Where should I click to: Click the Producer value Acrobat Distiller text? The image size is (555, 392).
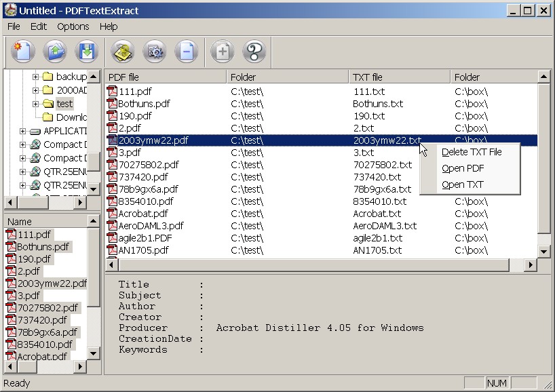(x=320, y=328)
